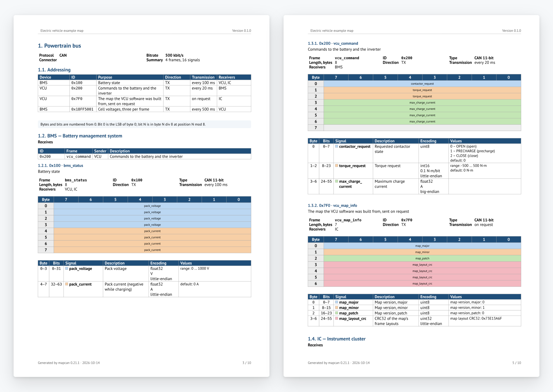This screenshot has width=553, height=392.
Task: Click the '1.3.2. 0x7F0 · vcu_map_info' heading
Action: [x=332, y=206]
